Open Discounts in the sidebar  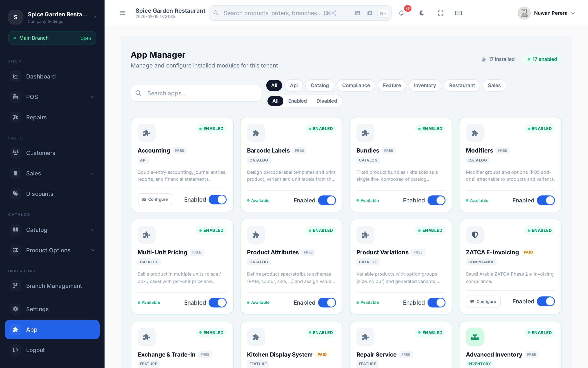52,194
